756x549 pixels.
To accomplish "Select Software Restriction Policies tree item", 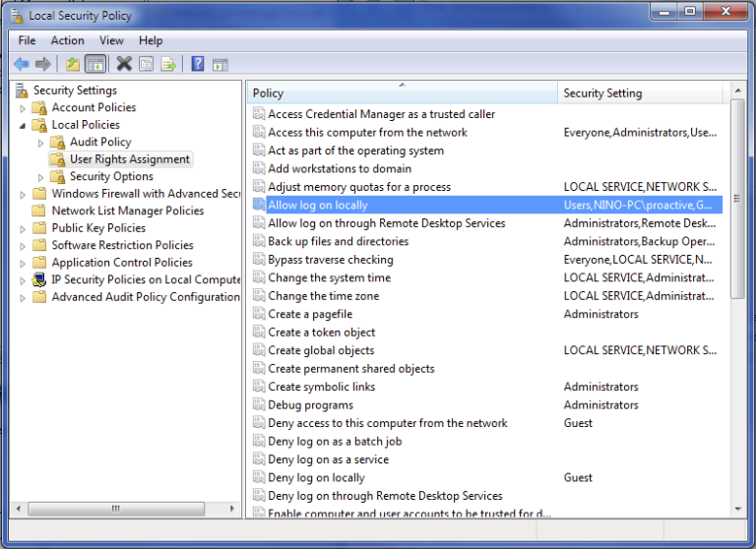I will pos(122,245).
